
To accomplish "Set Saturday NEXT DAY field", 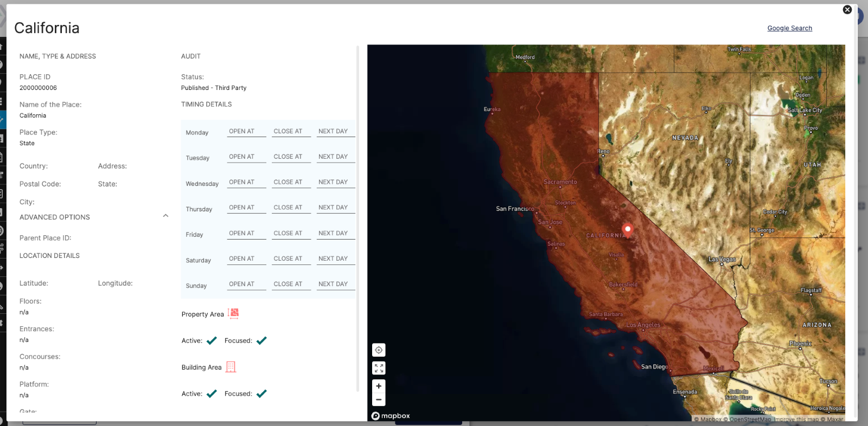I will (x=336, y=259).
